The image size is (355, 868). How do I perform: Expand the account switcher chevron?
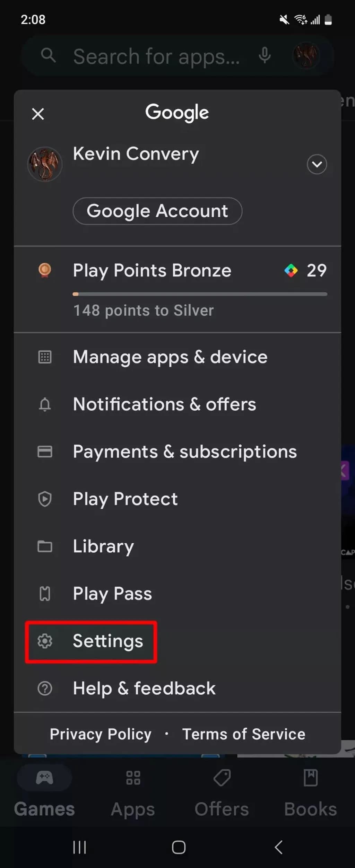click(x=317, y=164)
